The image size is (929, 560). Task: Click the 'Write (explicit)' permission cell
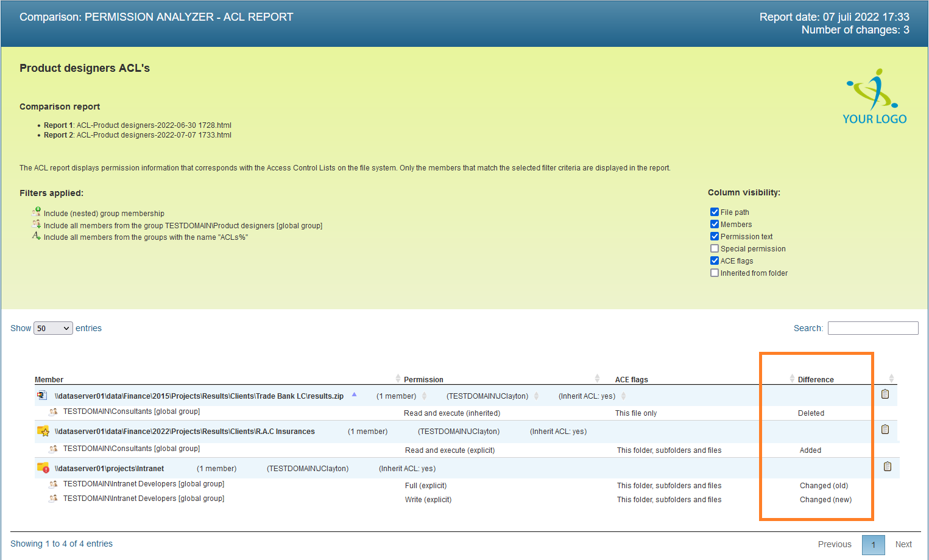tap(428, 499)
